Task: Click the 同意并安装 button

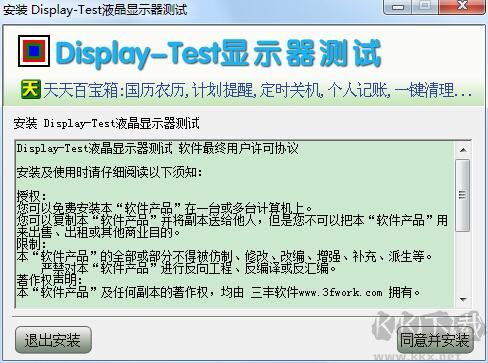Action: [435, 340]
